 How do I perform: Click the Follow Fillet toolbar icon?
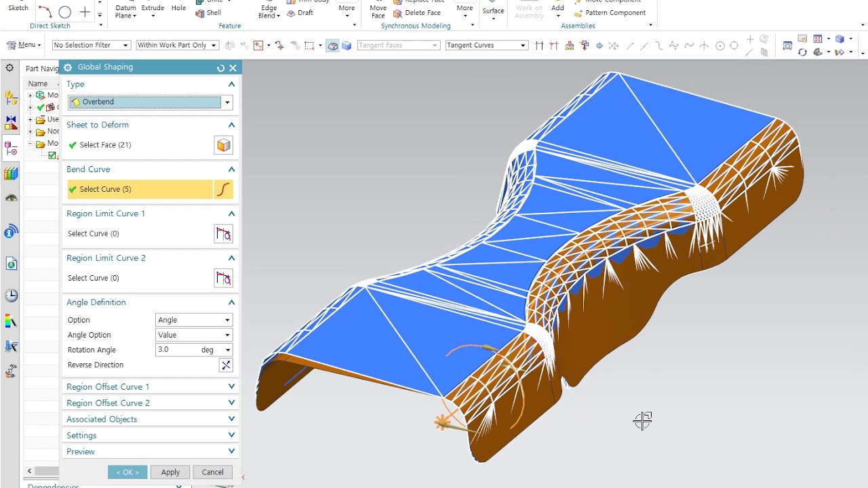tap(554, 45)
